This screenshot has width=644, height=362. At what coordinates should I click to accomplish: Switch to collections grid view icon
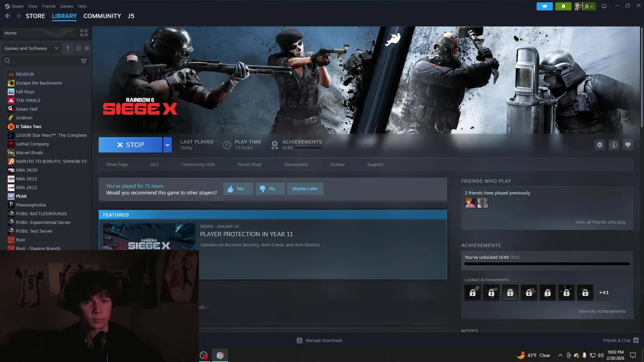[x=84, y=33]
